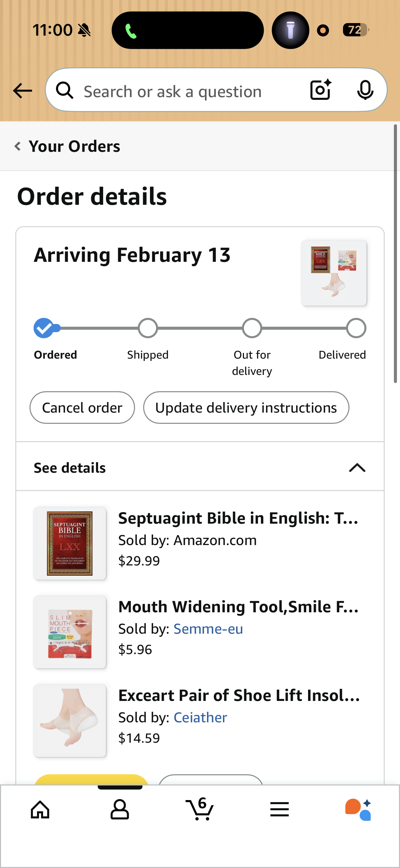Click Update delivery instructions button

(246, 408)
